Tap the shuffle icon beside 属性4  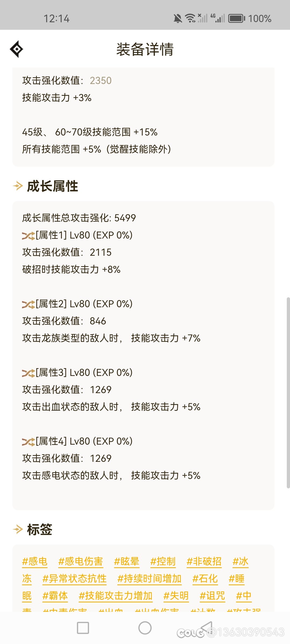28,442
